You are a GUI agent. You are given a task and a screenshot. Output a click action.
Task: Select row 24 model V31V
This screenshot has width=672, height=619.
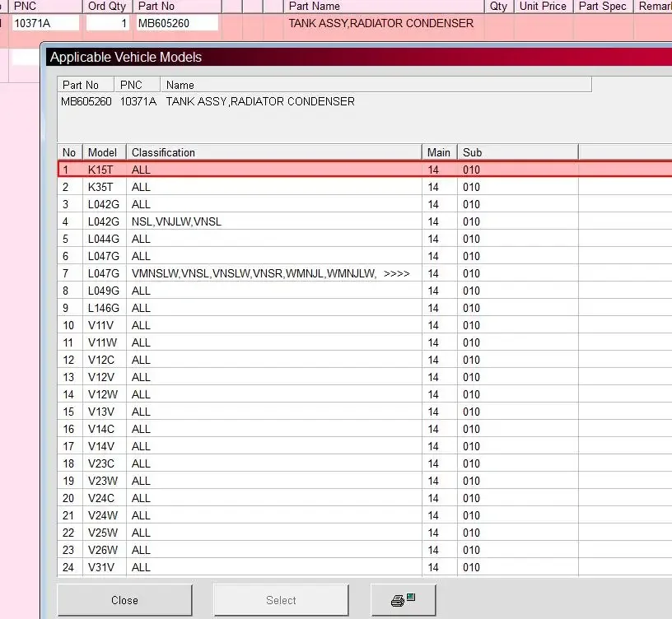pos(365,567)
